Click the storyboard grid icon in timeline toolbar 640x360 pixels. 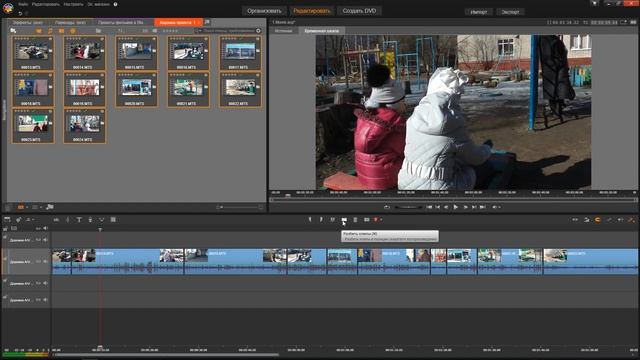click(x=113, y=220)
